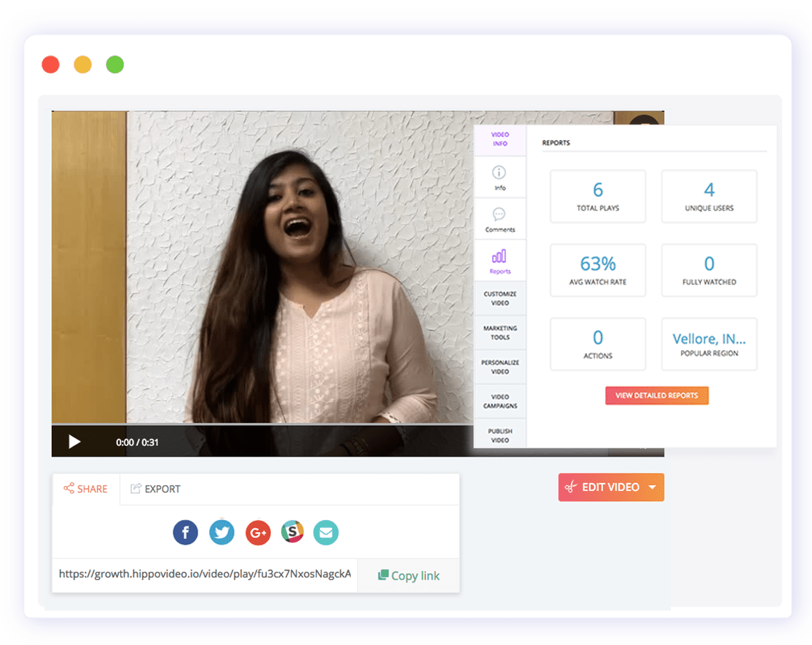The image size is (812, 645).
Task: Copy the video link
Action: (409, 576)
